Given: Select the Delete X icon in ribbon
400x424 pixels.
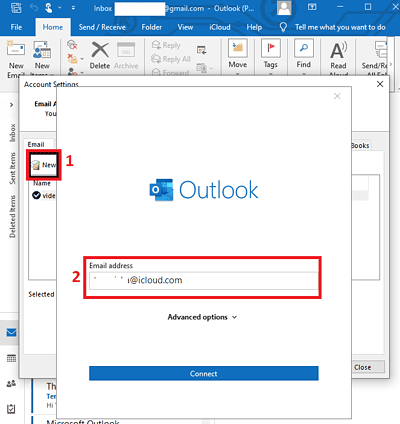Looking at the screenshot, I should [x=100, y=50].
